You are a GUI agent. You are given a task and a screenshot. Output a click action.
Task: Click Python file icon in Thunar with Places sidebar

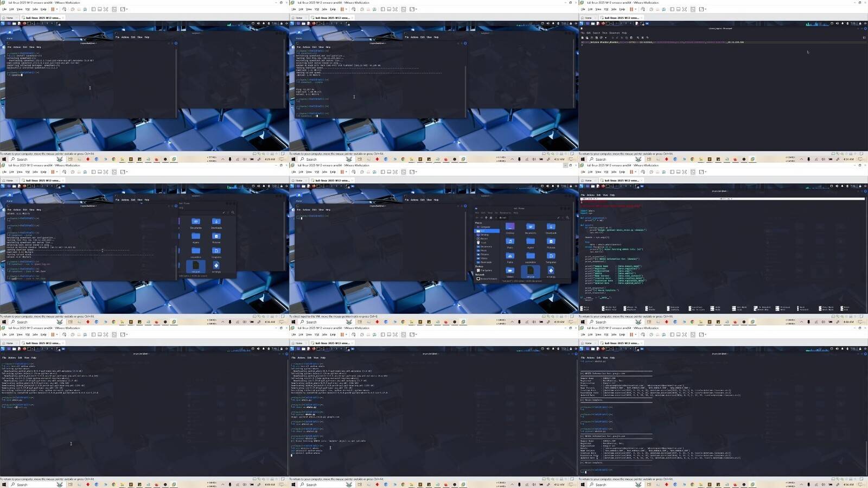551,271
